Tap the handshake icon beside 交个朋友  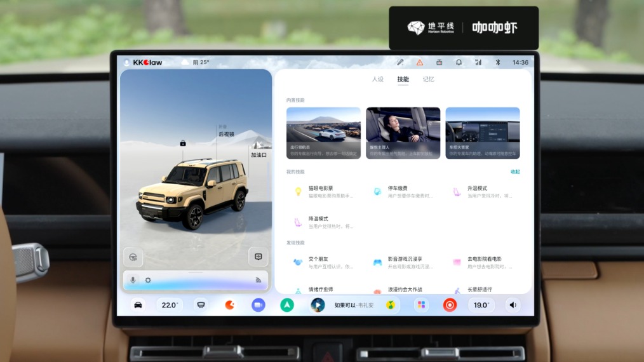(x=298, y=262)
